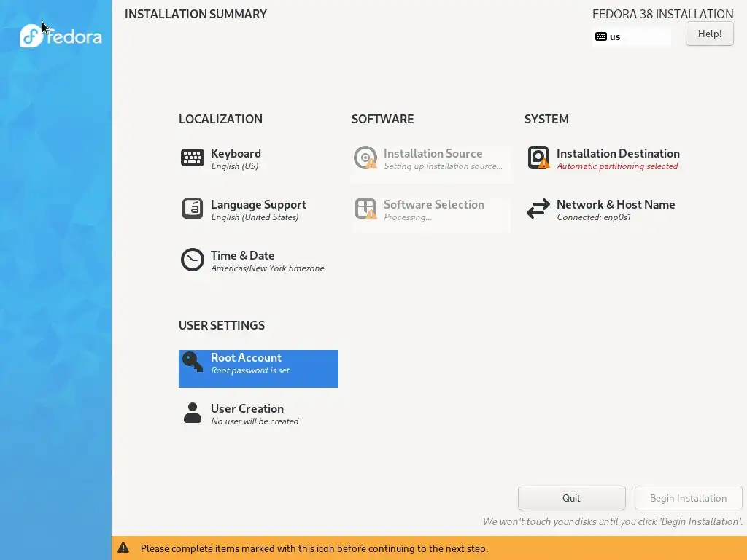The width and height of the screenshot is (747, 560).
Task: Click the User Creation person icon
Action: point(193,413)
